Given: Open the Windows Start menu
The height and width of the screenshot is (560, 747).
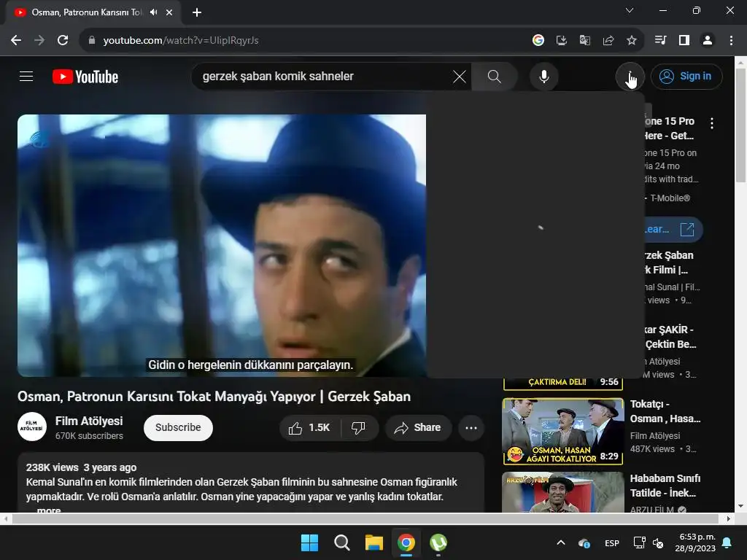Looking at the screenshot, I should 309,542.
